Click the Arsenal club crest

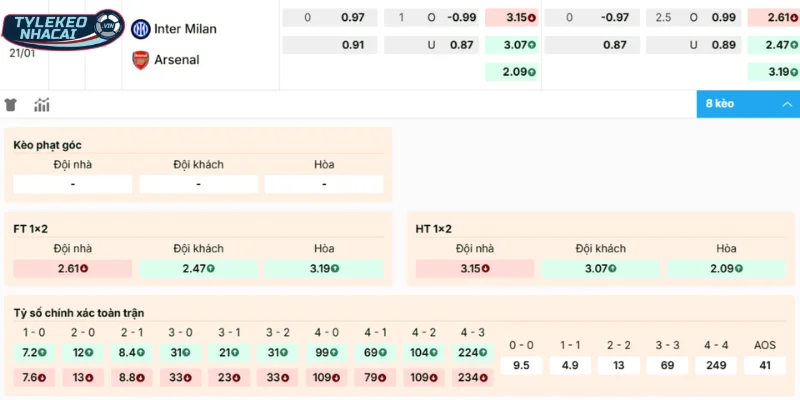point(140,60)
